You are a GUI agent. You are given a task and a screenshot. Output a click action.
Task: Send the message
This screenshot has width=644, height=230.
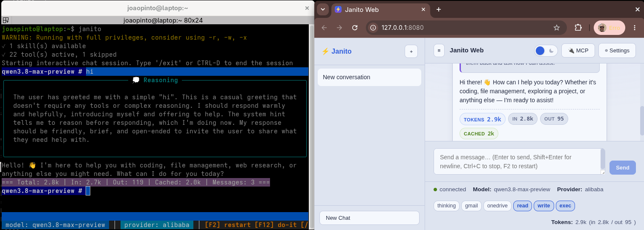622,167
